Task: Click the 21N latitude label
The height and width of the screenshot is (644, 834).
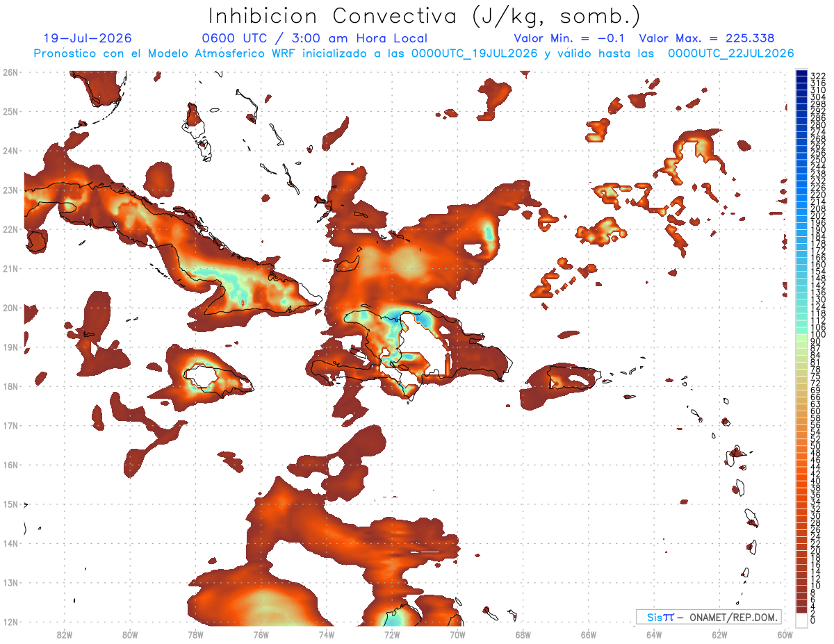Action: 10,268
